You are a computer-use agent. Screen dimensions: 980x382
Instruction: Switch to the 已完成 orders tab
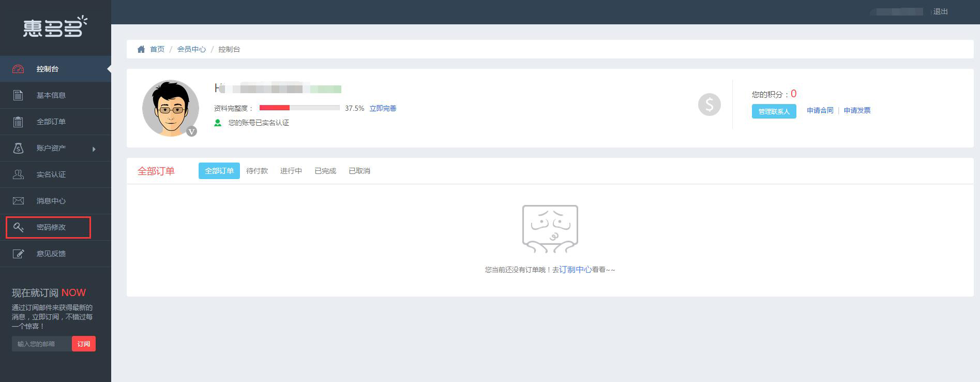[x=325, y=171]
